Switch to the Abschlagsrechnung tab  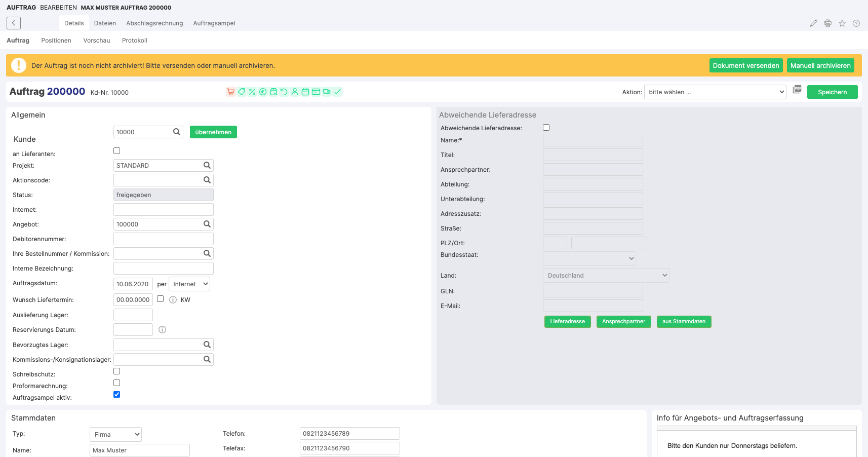[154, 23]
